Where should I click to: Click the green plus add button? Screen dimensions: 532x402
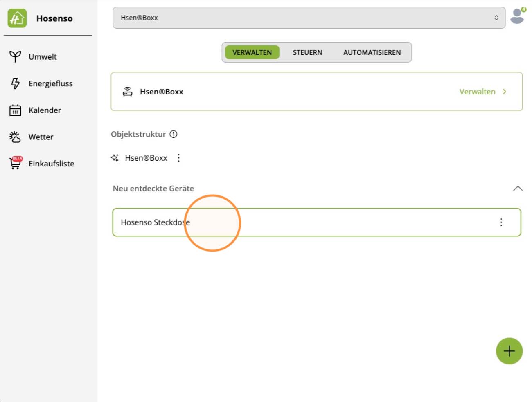[x=509, y=351]
